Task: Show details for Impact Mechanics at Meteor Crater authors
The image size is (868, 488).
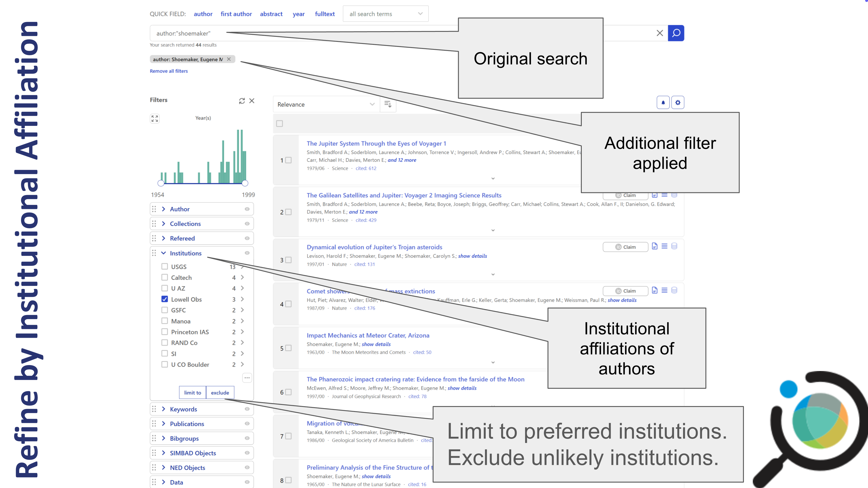Action: 376,344
